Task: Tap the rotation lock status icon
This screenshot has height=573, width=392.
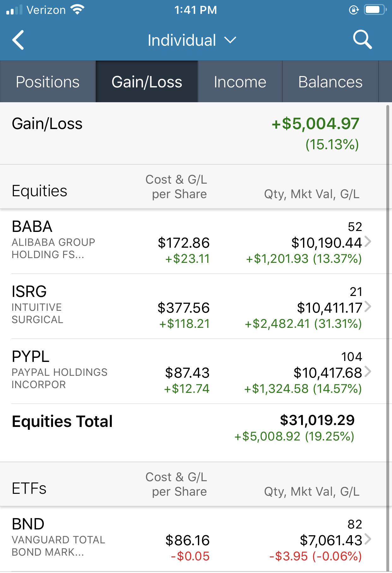Action: (x=354, y=10)
